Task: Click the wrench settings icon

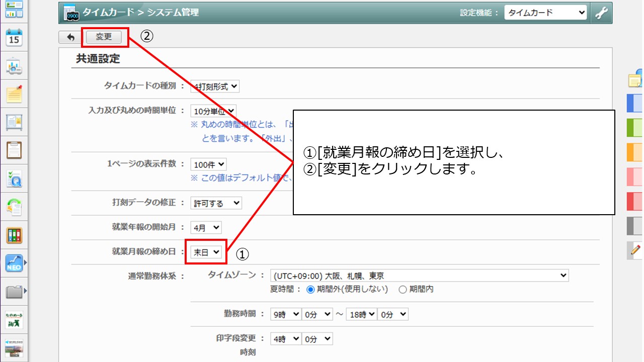Action: tap(601, 13)
